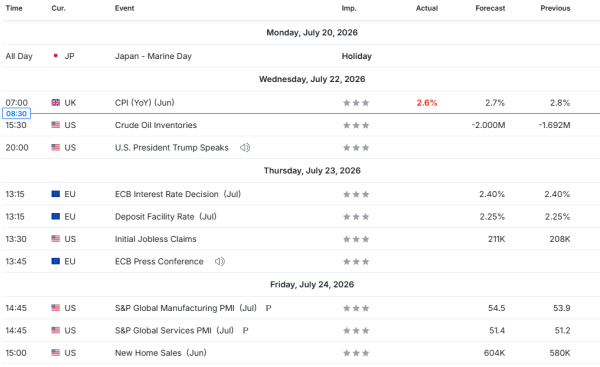Viewport: 600px width, 367px height.
Task: Click the speaker icon beside Trump Speaks
Action: [245, 147]
